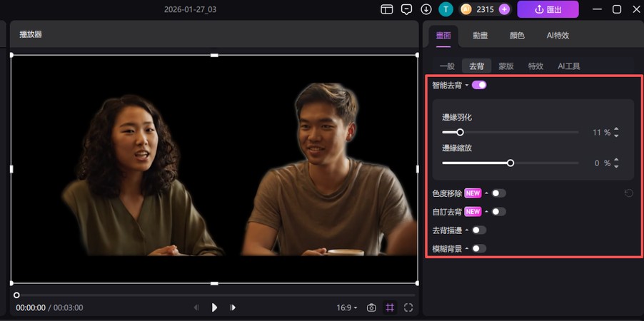Step to previous frame
This screenshot has width=644, height=321.
[x=196, y=307]
